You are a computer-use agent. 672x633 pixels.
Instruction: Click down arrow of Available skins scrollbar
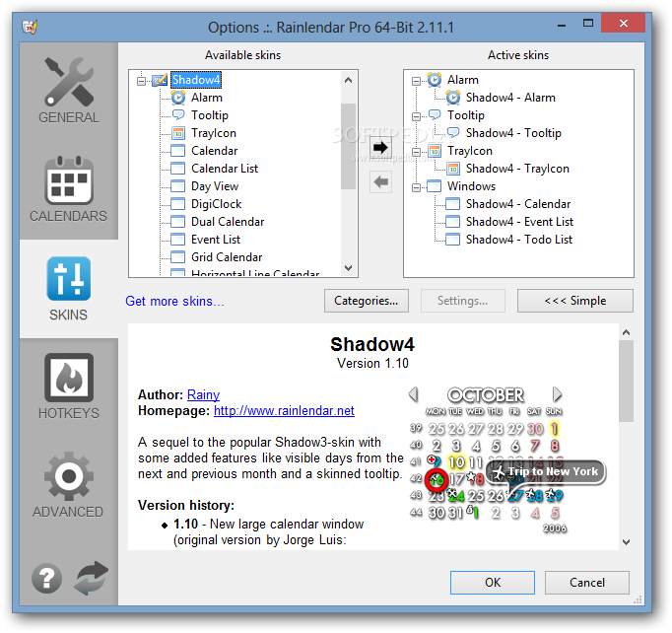pos(349,268)
